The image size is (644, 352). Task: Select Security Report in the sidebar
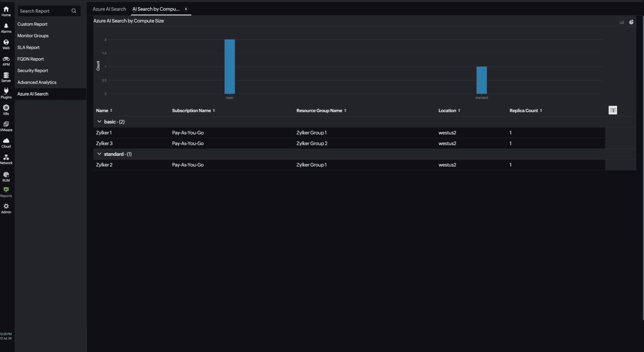tap(33, 71)
